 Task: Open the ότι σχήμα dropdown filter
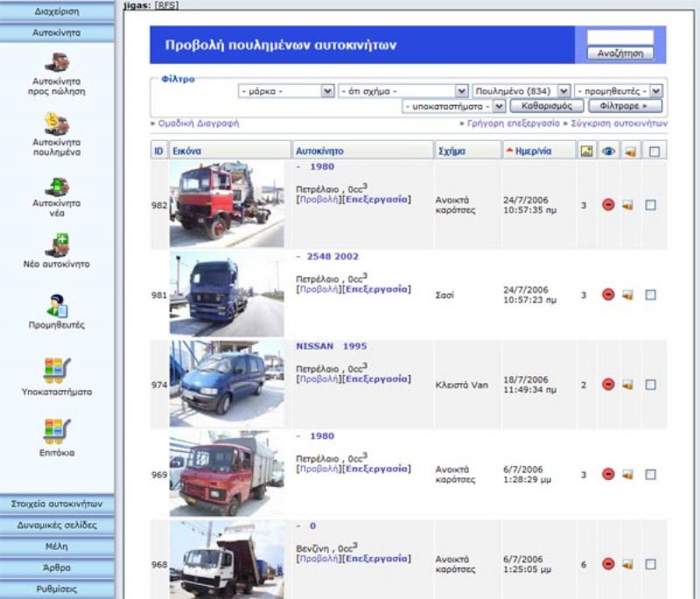pyautogui.click(x=403, y=91)
